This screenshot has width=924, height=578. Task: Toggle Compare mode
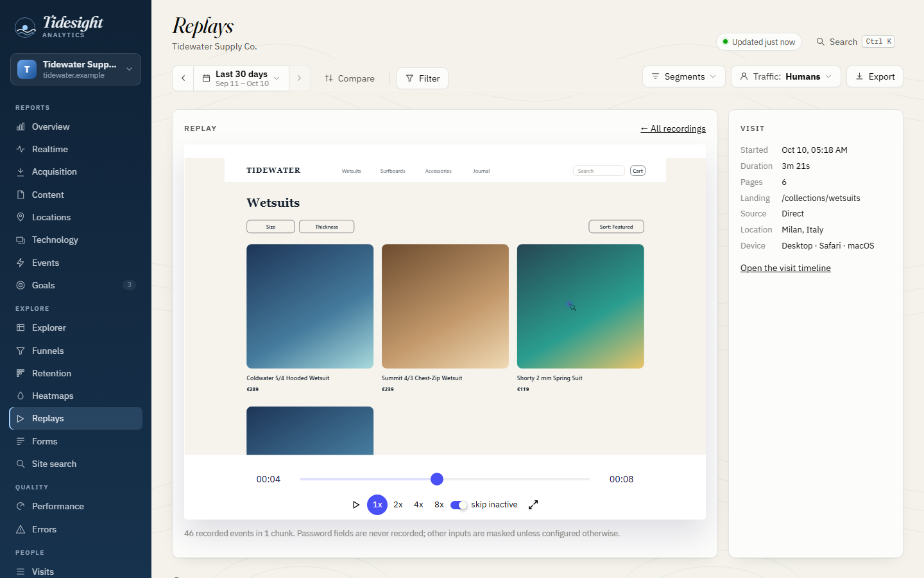coord(350,78)
